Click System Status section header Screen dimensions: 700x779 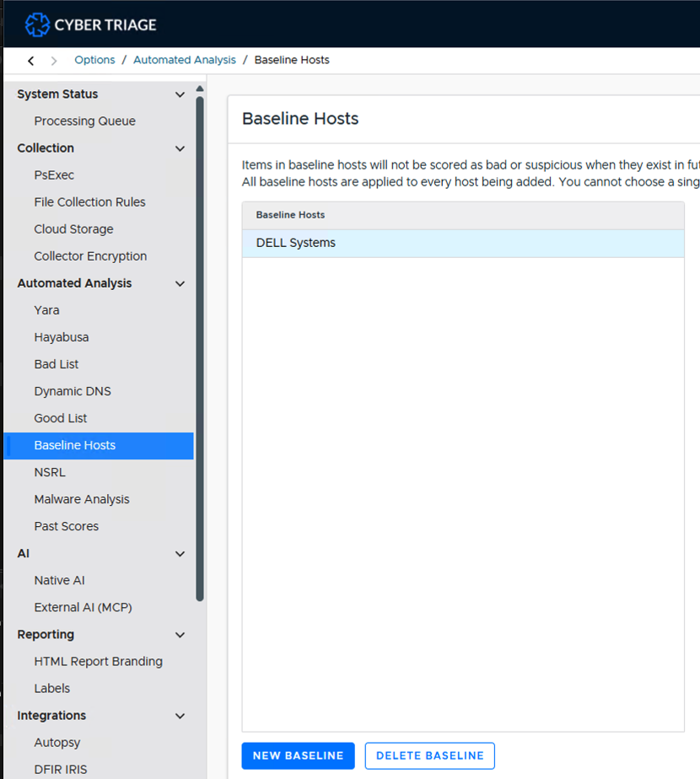pos(57,94)
